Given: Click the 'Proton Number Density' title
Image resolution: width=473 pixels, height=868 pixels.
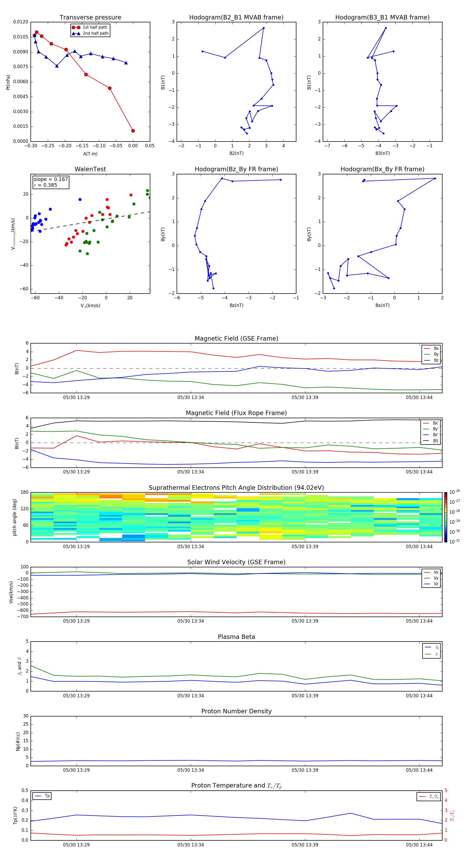Looking at the screenshot, I should click(236, 711).
